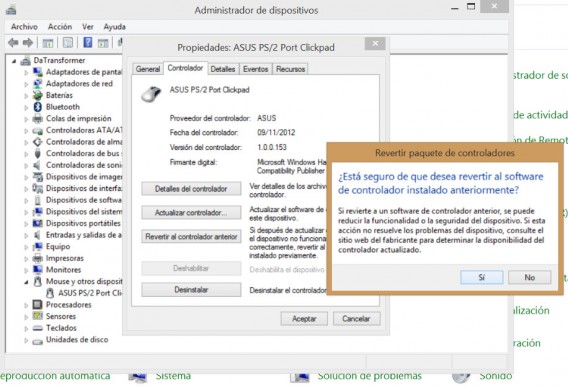Click the DaTransformer computer icon
This screenshot has height=388, width=568.
point(25,61)
